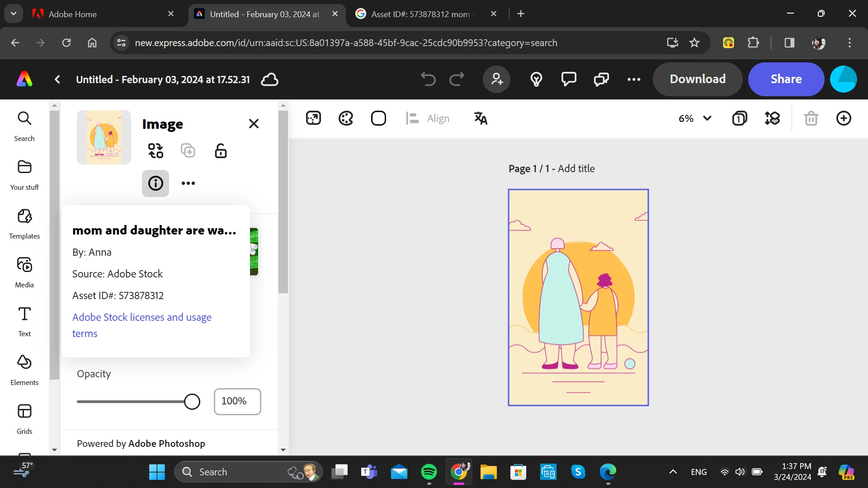Toggle the lock icon for image
The height and width of the screenshot is (488, 868).
click(x=221, y=150)
